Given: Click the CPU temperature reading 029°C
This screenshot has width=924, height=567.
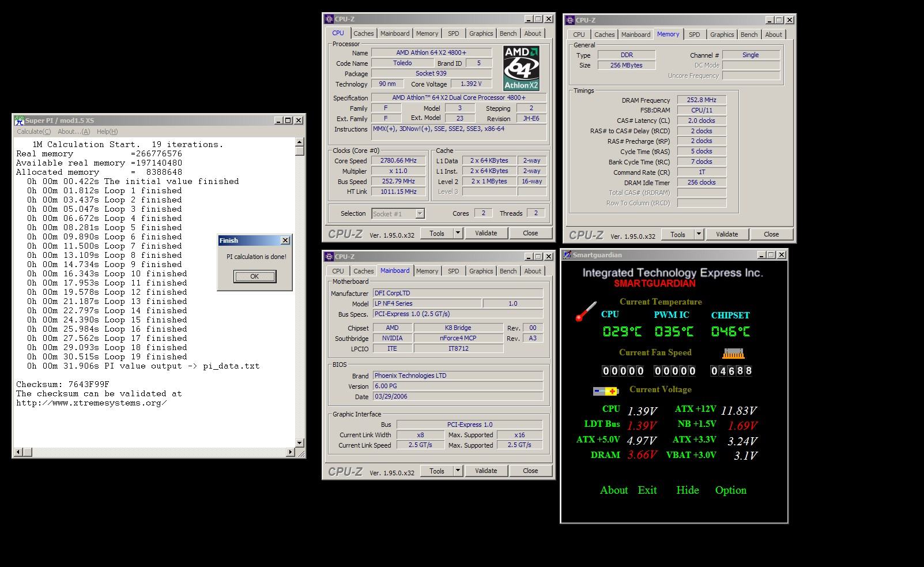Looking at the screenshot, I should [621, 332].
